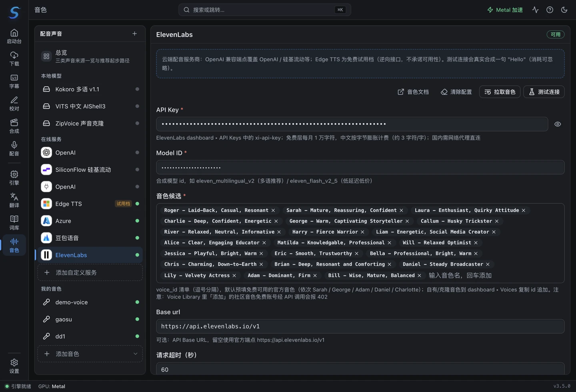Click the Model ID input field
Viewport: 576px width, 392px height.
[x=360, y=167]
